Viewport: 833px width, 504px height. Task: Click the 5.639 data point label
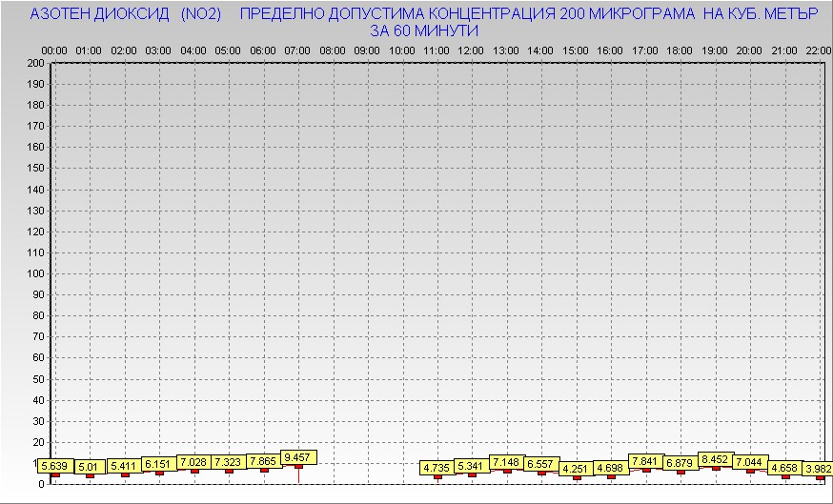[54, 466]
